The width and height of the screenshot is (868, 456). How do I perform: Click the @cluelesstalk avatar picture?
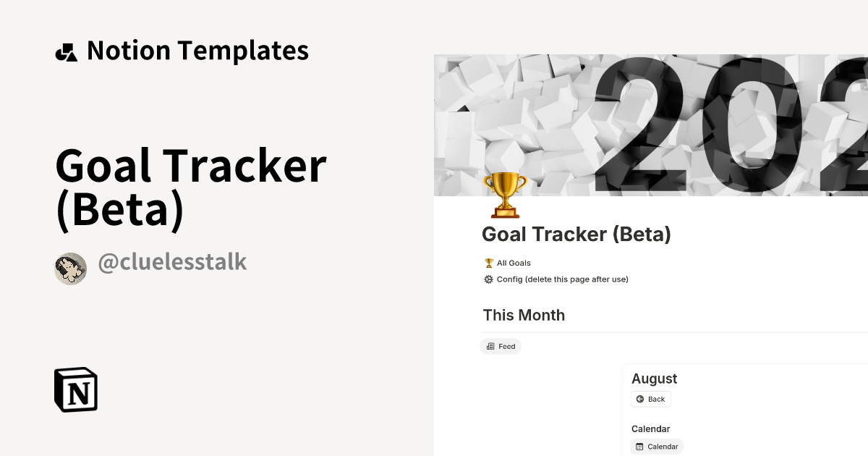(70, 269)
